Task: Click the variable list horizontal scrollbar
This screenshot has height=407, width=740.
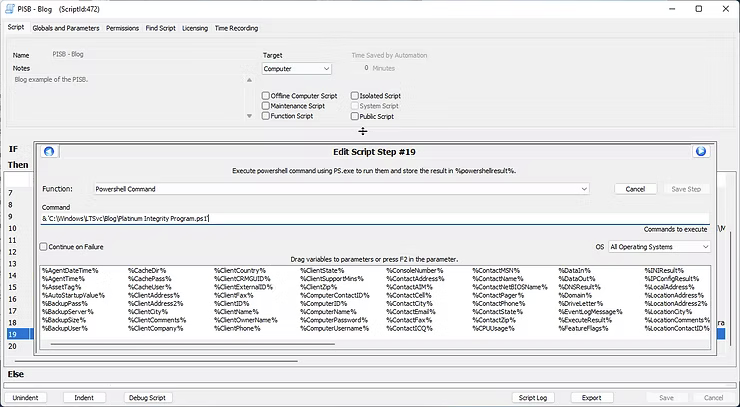Action: point(193,344)
